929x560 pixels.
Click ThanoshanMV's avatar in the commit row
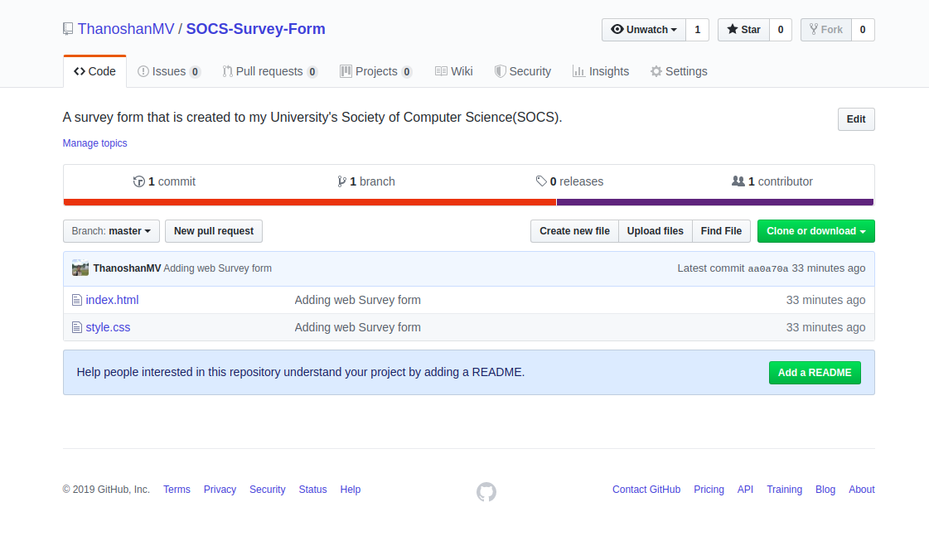[80, 268]
